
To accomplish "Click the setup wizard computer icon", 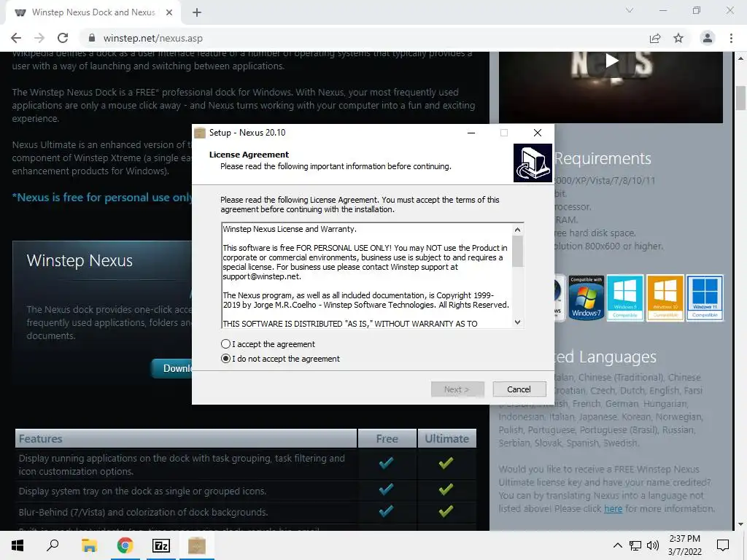I will click(x=533, y=163).
